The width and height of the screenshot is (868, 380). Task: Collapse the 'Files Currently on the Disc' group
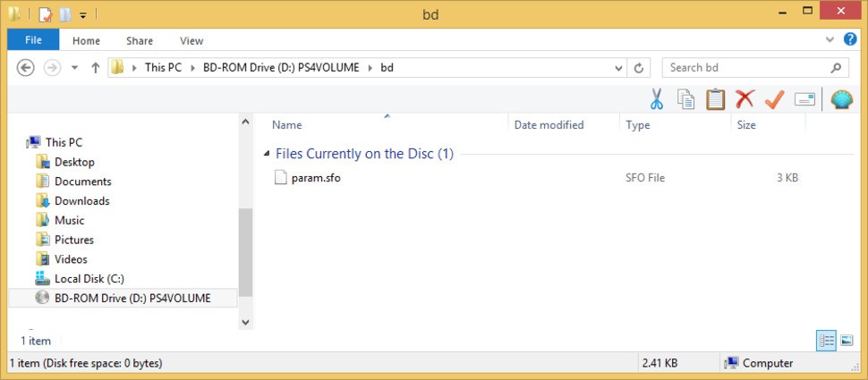267,154
